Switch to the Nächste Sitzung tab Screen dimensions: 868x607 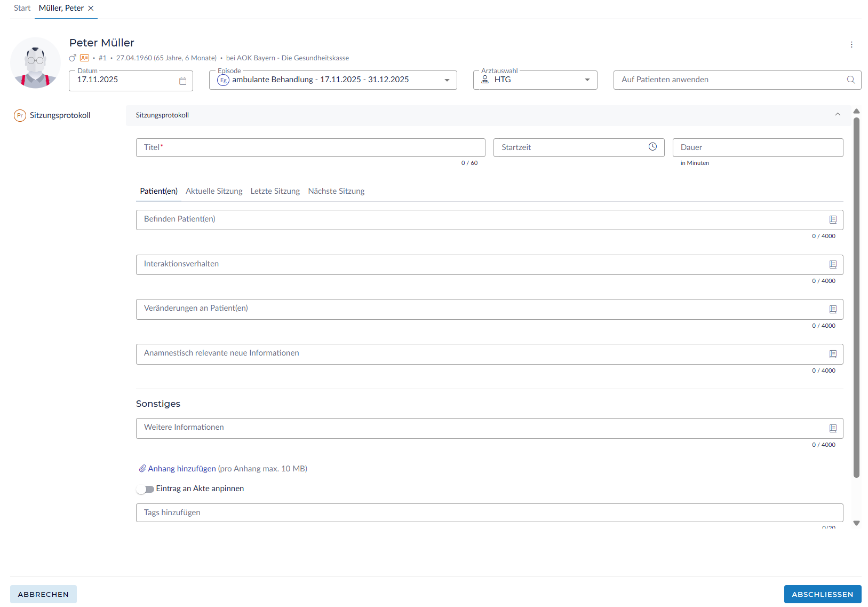pyautogui.click(x=336, y=191)
